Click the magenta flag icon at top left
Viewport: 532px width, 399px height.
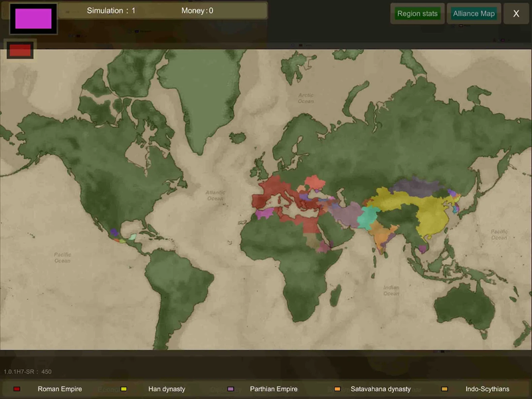click(32, 18)
